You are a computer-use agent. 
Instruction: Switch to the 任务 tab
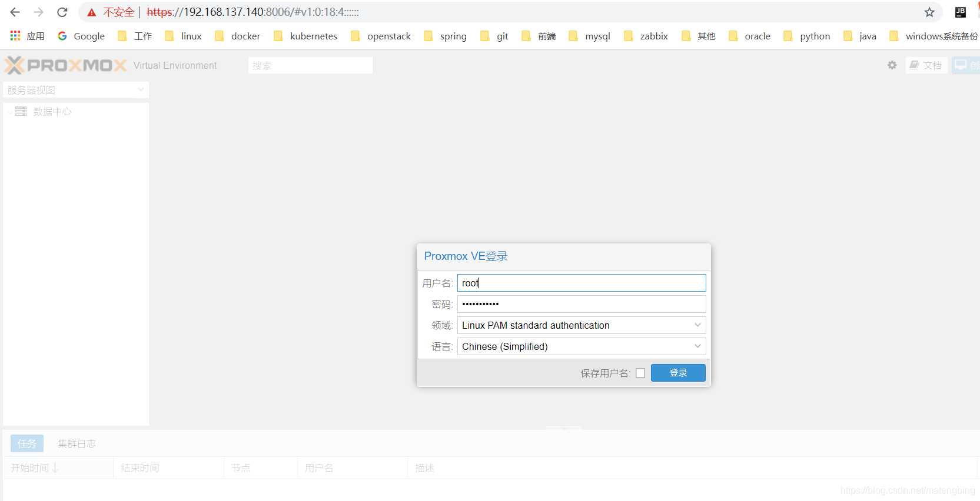coord(27,443)
